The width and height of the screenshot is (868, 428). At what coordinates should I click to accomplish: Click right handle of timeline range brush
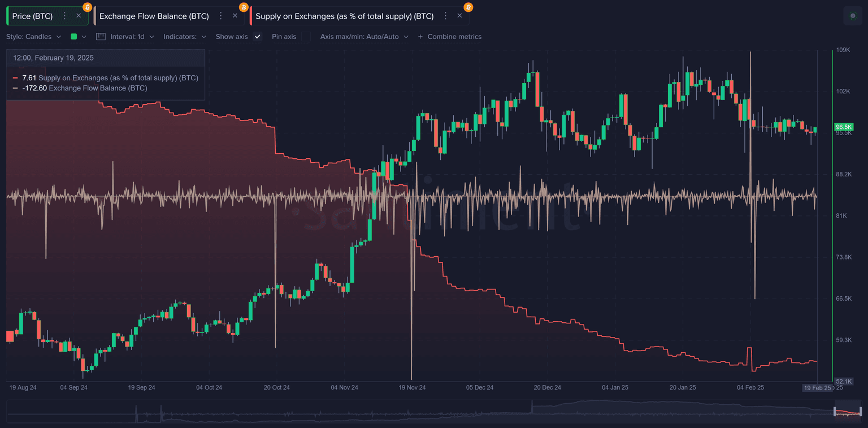[860, 412]
